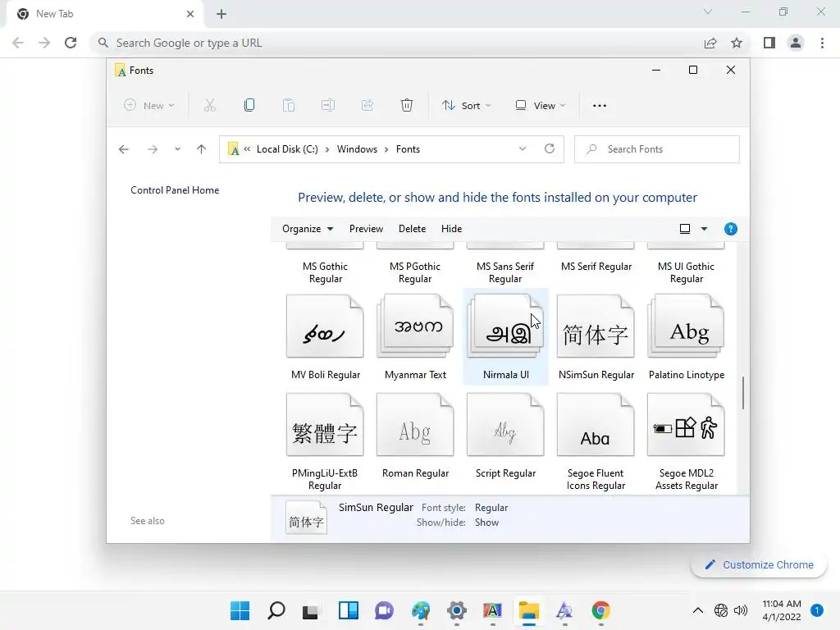
Task: Reload the Chrome page
Action: [x=71, y=43]
